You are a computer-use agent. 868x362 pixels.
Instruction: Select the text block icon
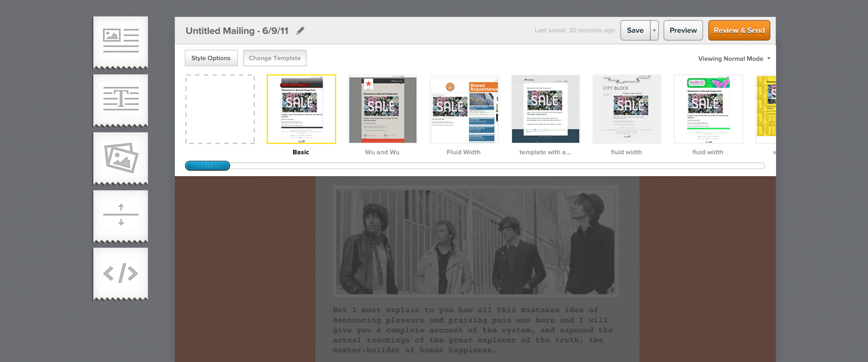120,99
